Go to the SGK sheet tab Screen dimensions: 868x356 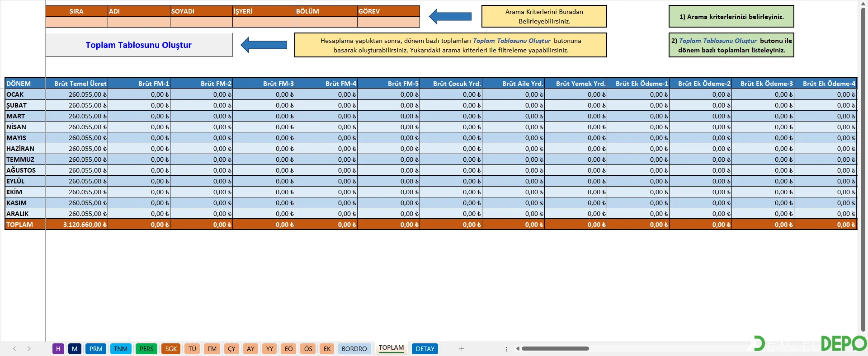point(171,349)
